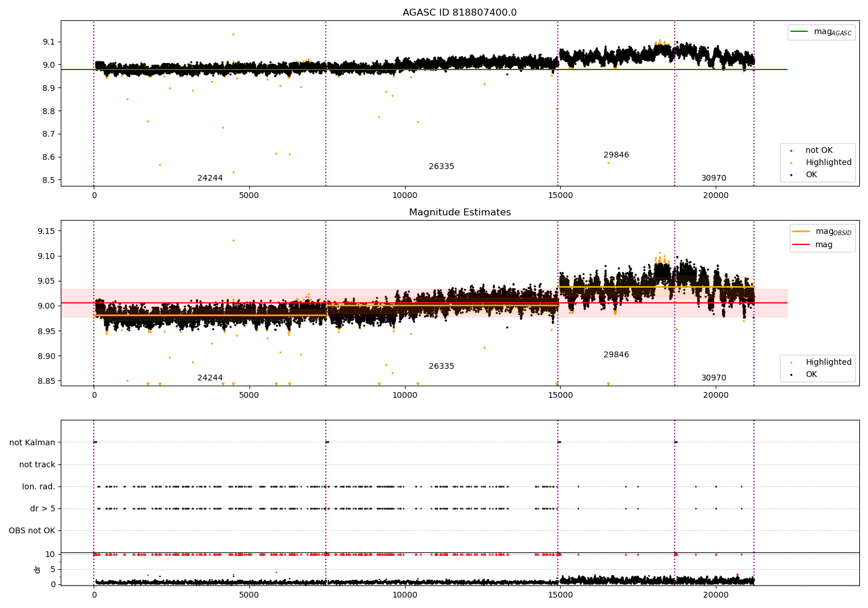Select the mag OBSID legend entry with orange line

click(x=822, y=232)
